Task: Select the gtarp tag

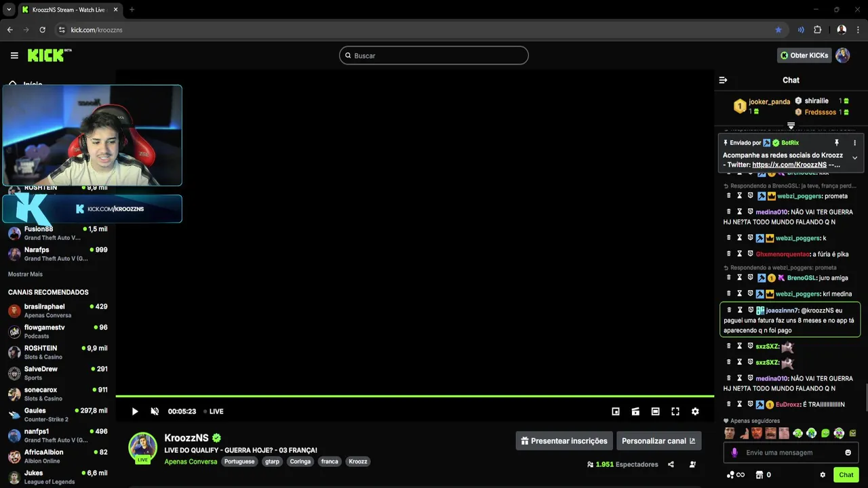Action: pos(272,462)
